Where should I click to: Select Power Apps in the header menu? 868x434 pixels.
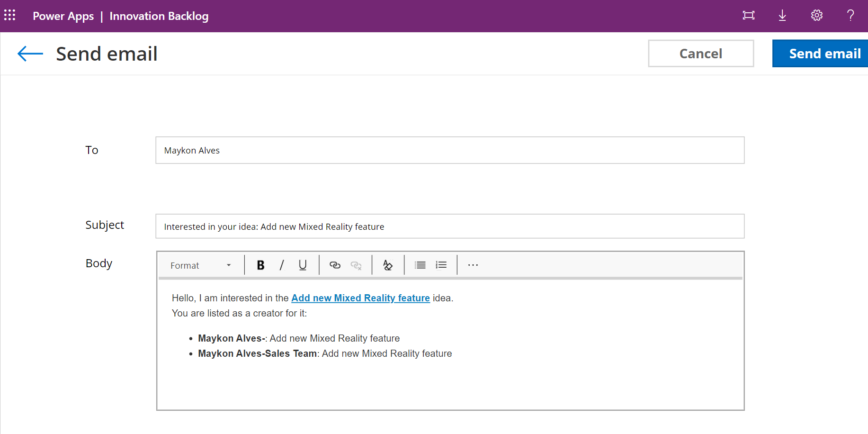tap(63, 16)
